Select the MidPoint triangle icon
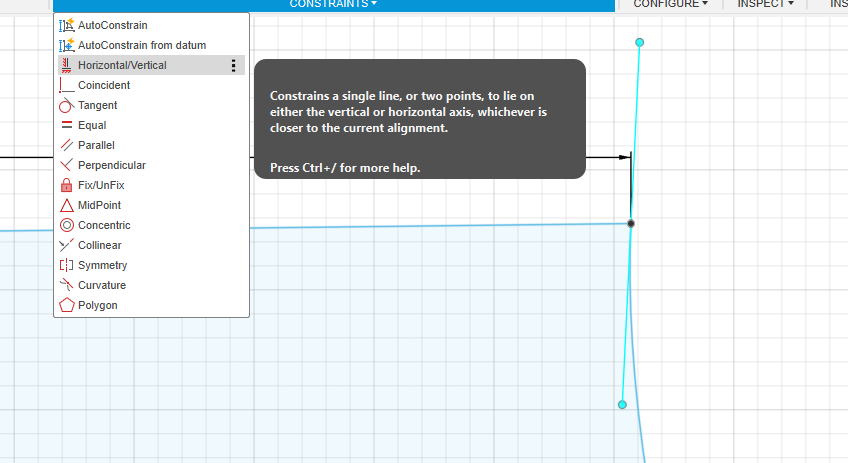 67,205
